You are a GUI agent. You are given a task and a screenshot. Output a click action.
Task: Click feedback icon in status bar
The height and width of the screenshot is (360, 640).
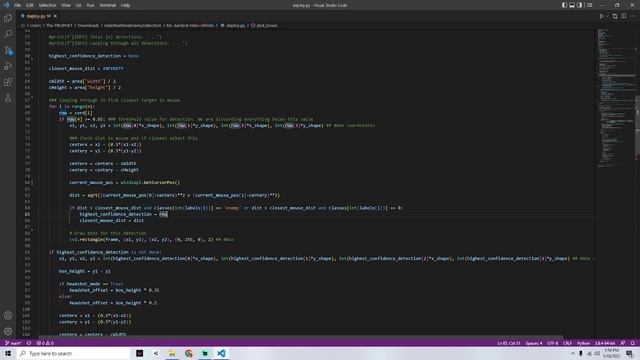(x=623, y=343)
